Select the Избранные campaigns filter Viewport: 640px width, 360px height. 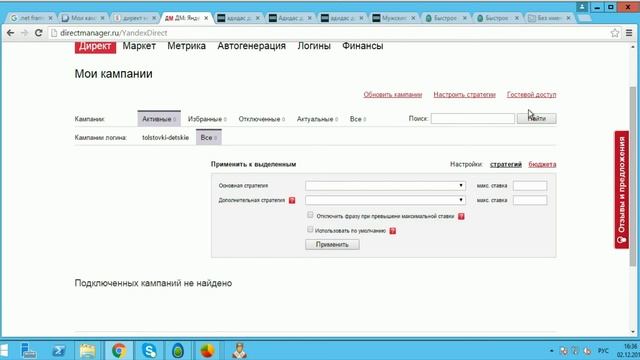point(207,119)
